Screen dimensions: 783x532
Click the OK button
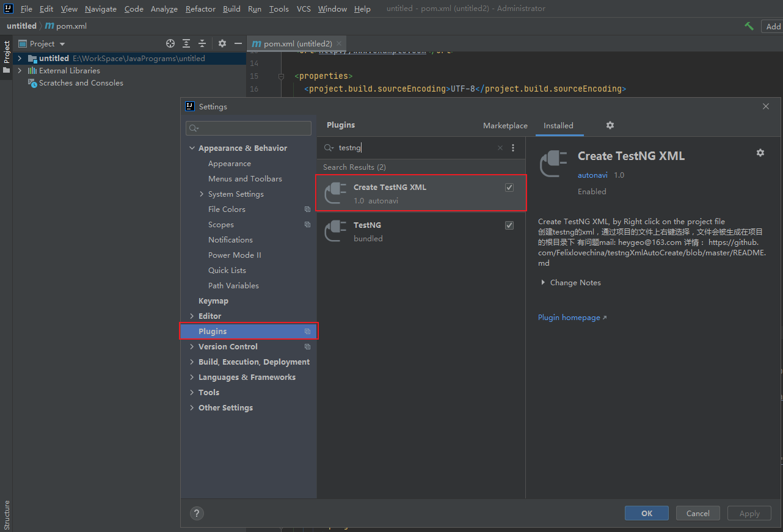click(x=647, y=513)
